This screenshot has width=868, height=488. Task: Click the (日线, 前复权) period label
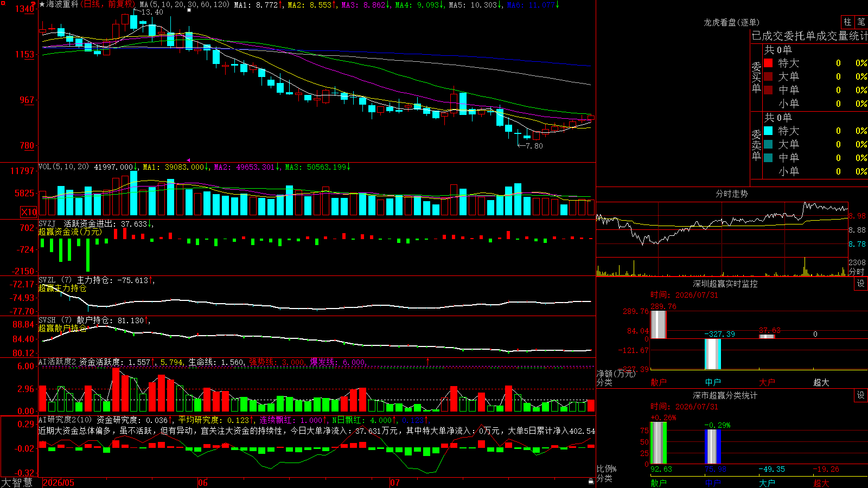(x=107, y=4)
